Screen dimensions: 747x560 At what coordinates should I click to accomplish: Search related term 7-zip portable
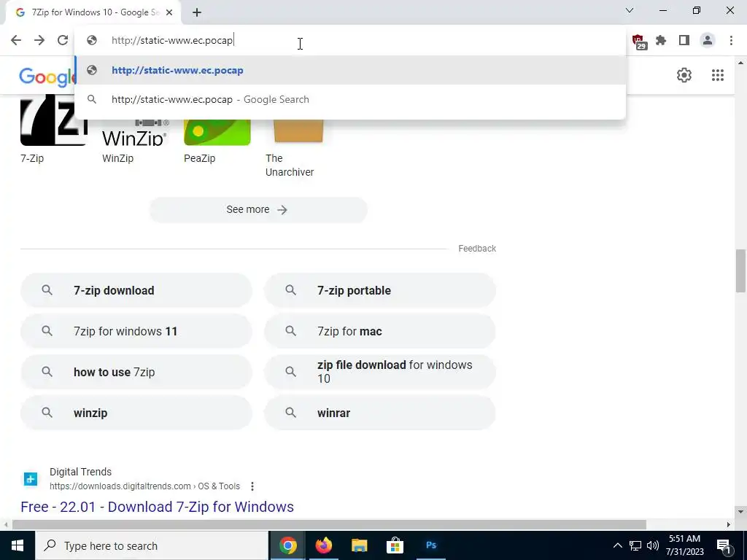pos(379,290)
